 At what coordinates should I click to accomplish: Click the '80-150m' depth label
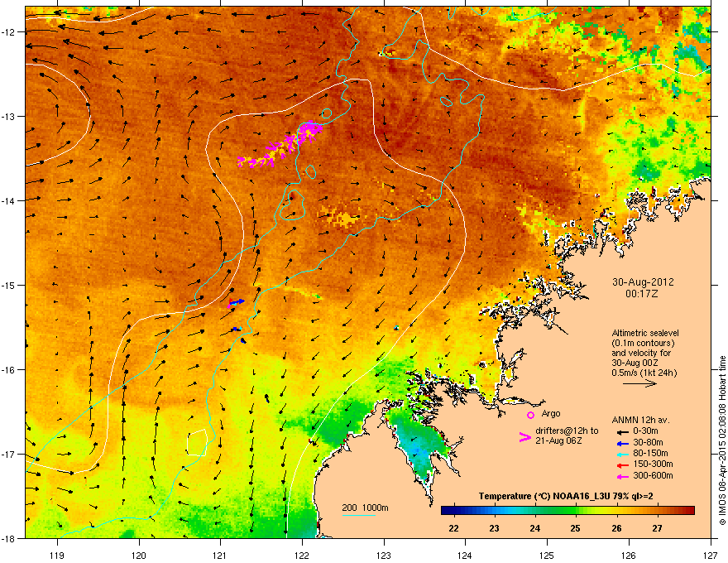650,453
